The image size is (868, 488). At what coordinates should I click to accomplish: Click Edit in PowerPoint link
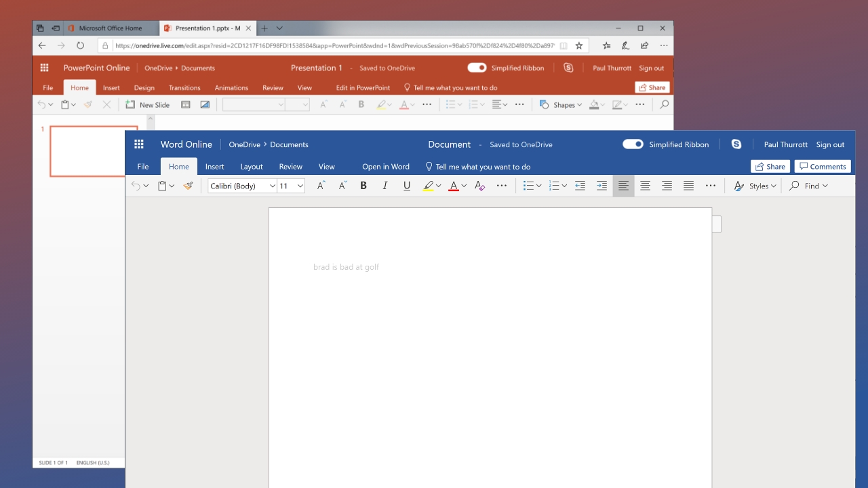(363, 87)
